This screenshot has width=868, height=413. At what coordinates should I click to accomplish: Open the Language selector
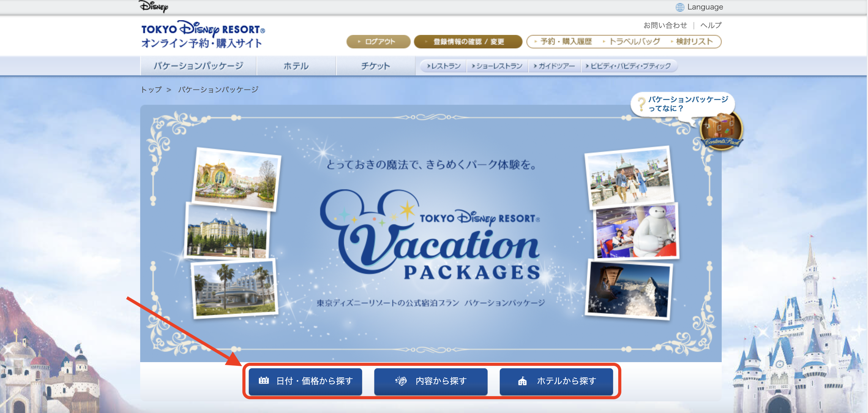700,7
